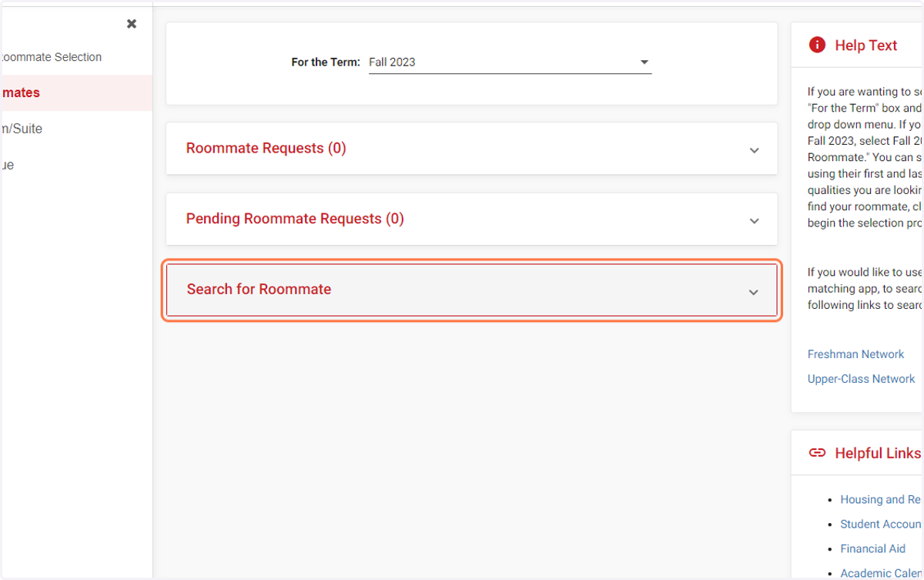Click the Roommate Requests chevron
The width and height of the screenshot is (924, 580).
(x=754, y=150)
